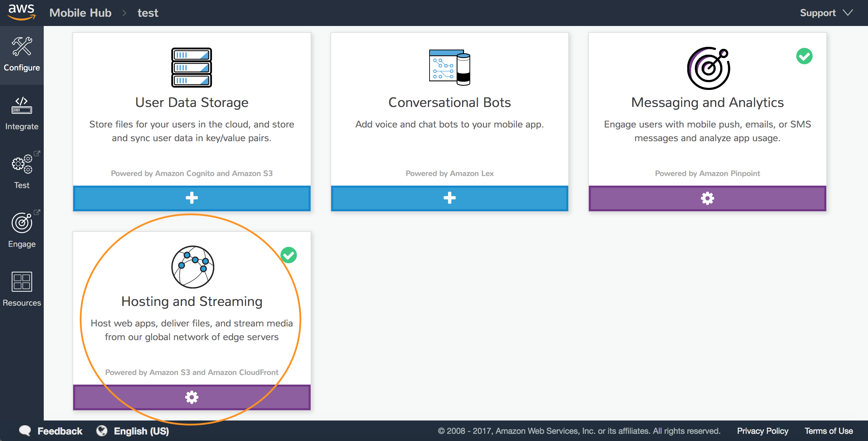Open the Privacy Policy link
The image size is (868, 441).
763,431
